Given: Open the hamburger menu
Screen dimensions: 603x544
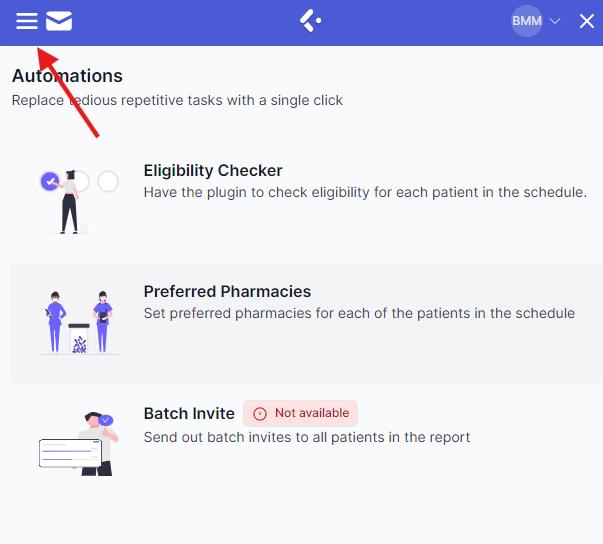Looking at the screenshot, I should 27,21.
